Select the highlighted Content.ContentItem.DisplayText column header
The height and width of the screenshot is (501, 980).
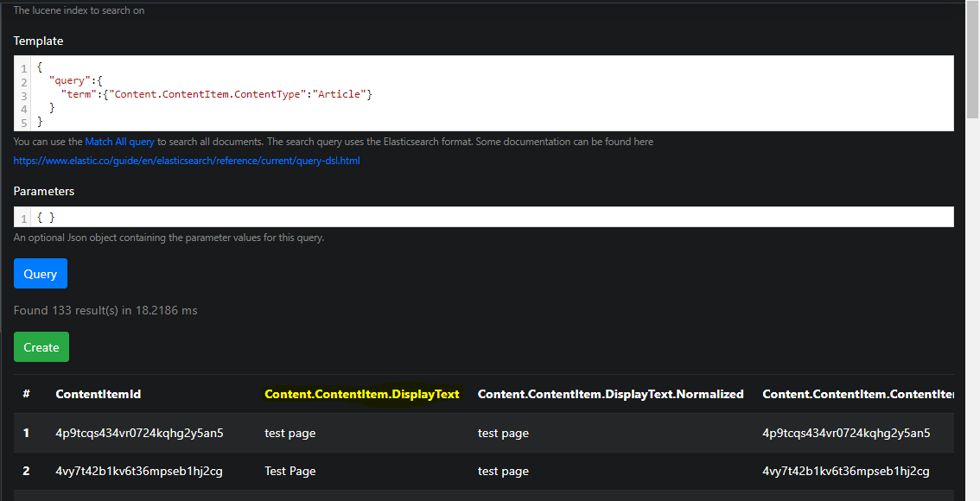(362, 394)
